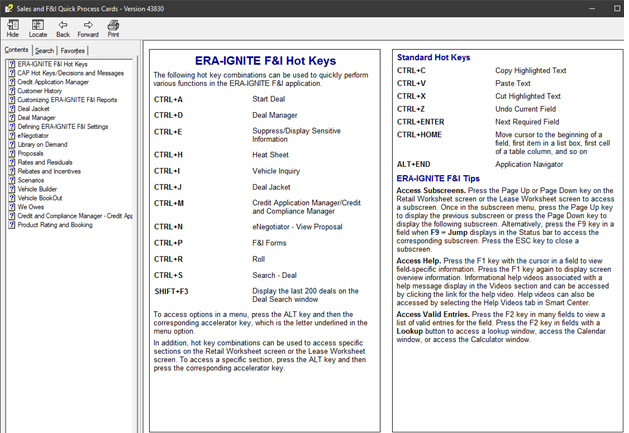629x433 pixels.
Task: Click the app icon in title bar
Action: pyautogui.click(x=9, y=8)
